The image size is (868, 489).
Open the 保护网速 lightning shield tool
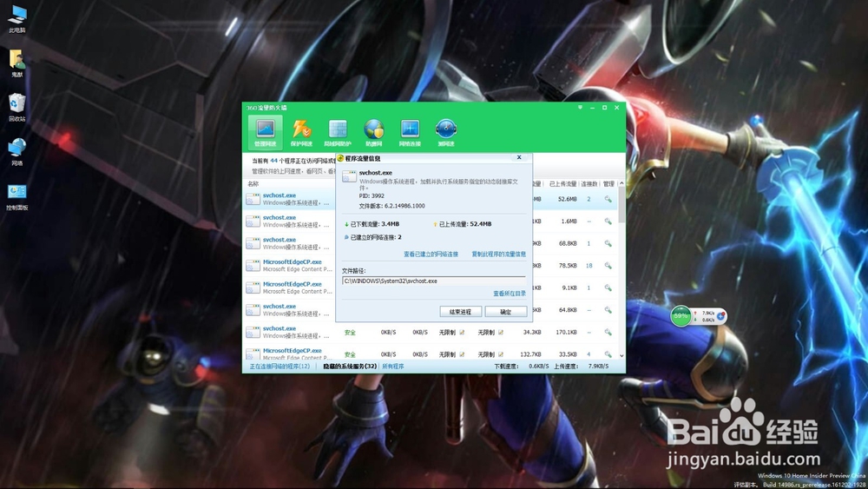pos(301,133)
